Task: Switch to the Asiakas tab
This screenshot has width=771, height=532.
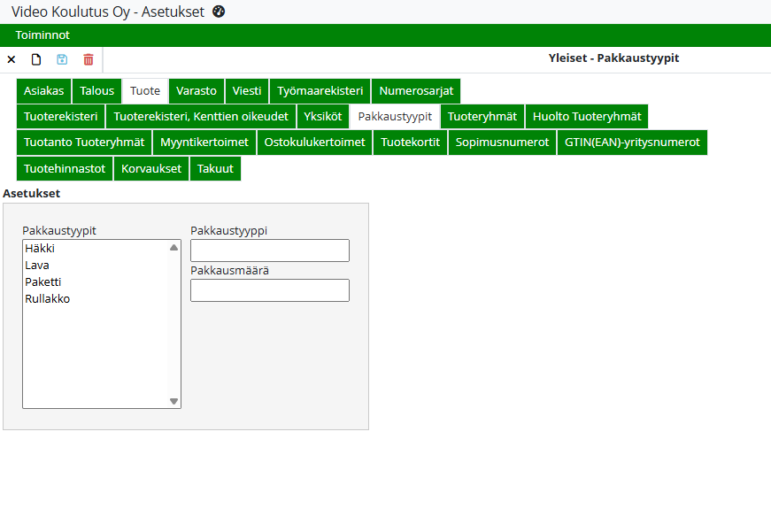Action: [44, 91]
